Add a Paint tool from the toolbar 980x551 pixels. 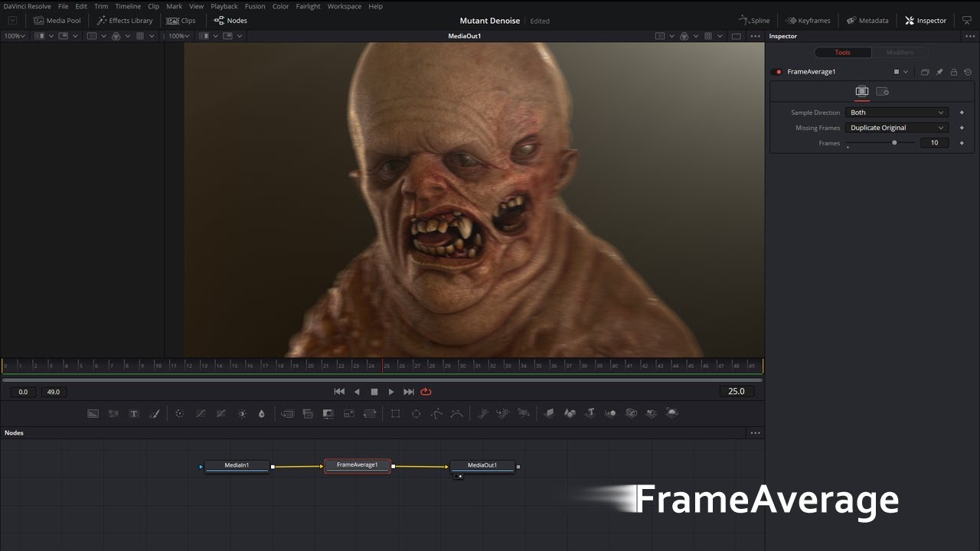coord(154,413)
